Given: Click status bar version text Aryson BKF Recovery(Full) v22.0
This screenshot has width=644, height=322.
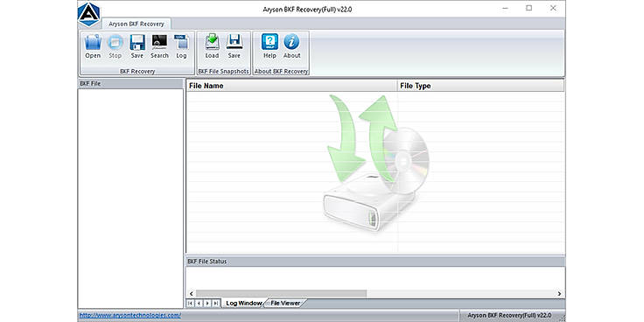Looking at the screenshot, I should pos(509,315).
